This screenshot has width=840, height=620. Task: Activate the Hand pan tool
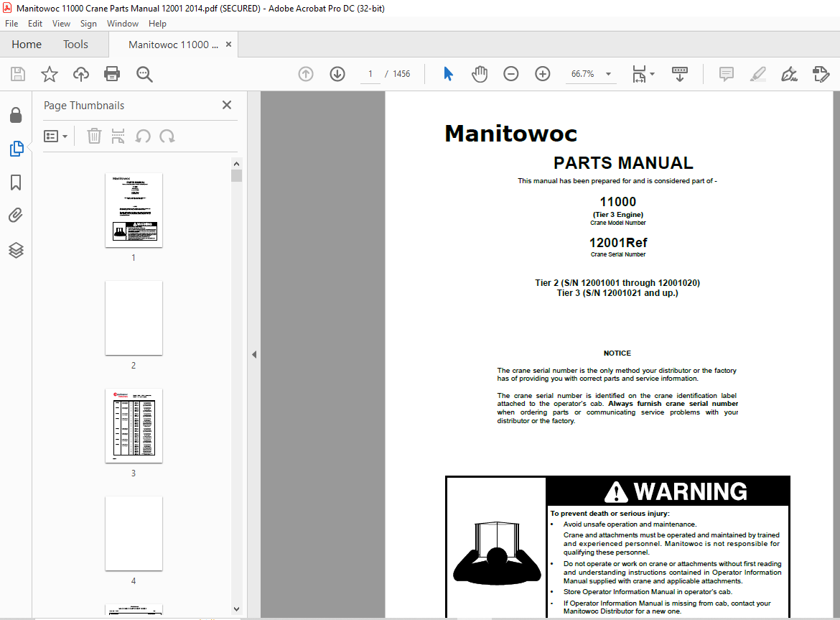480,74
